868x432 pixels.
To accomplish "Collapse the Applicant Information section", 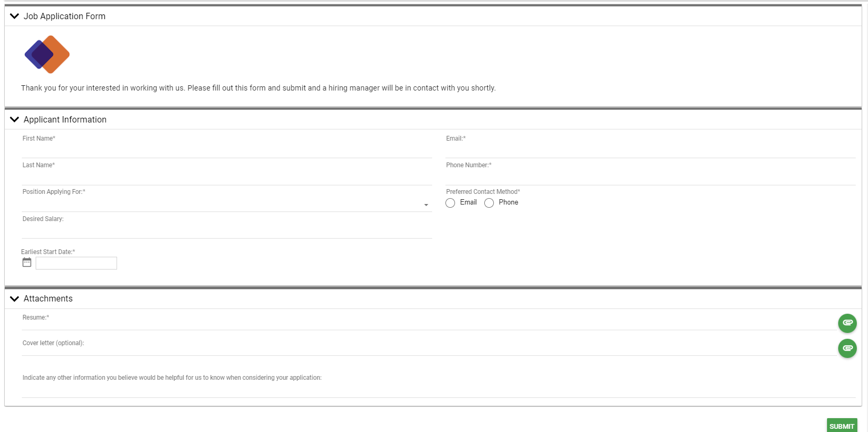I will point(14,120).
